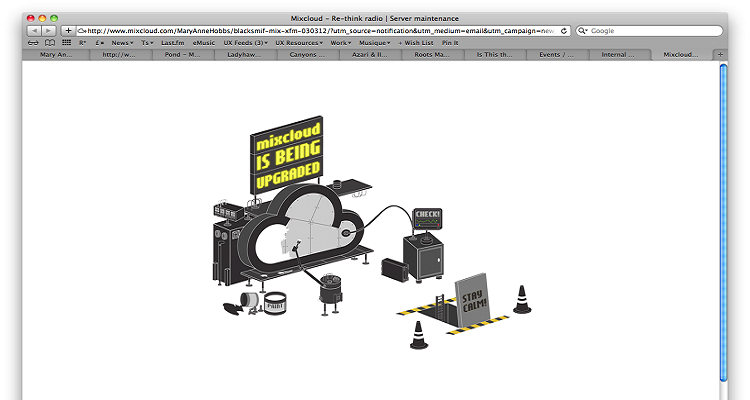Click the blue vertical scrollbar thumb

pyautogui.click(x=723, y=222)
